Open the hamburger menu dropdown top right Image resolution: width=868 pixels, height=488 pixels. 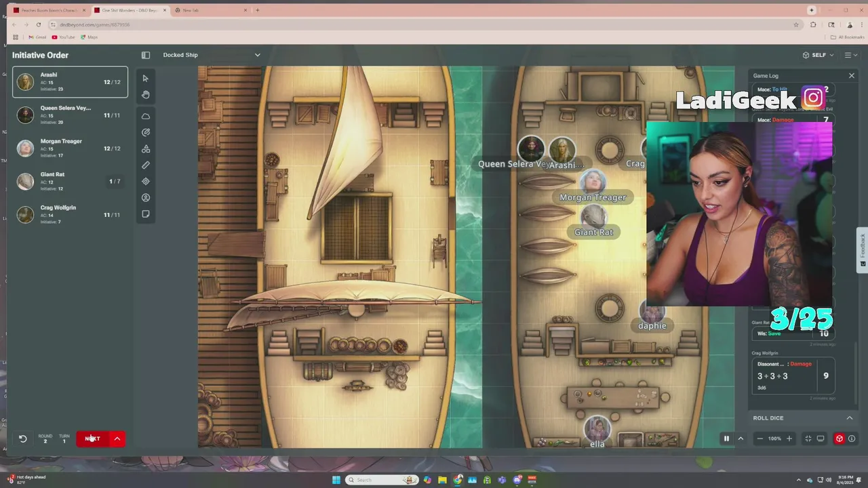(850, 55)
